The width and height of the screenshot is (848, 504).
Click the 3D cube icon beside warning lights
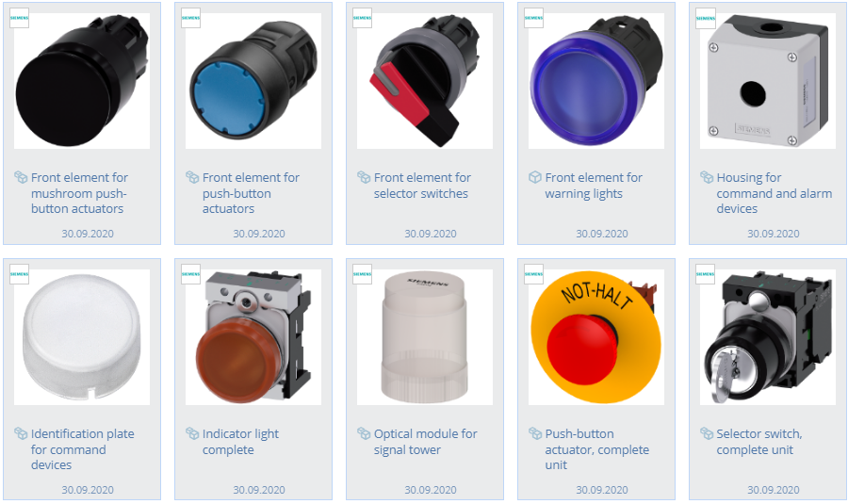click(x=534, y=177)
